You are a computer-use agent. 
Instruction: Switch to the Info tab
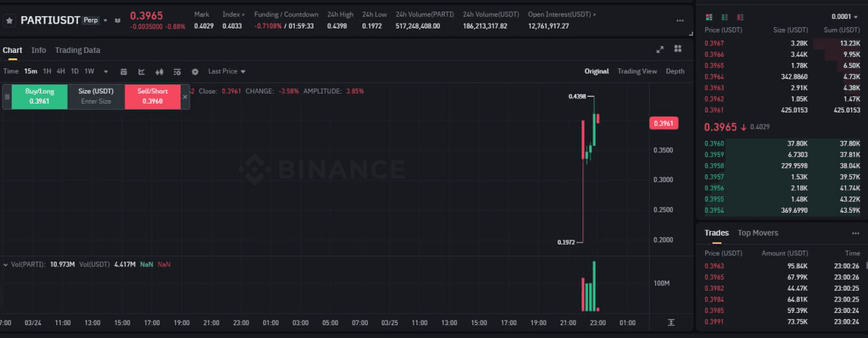[39, 50]
